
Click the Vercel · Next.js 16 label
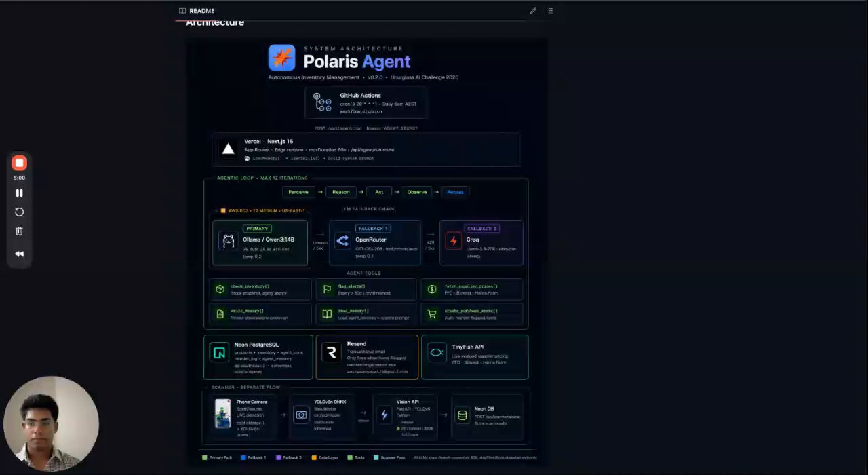pos(269,142)
